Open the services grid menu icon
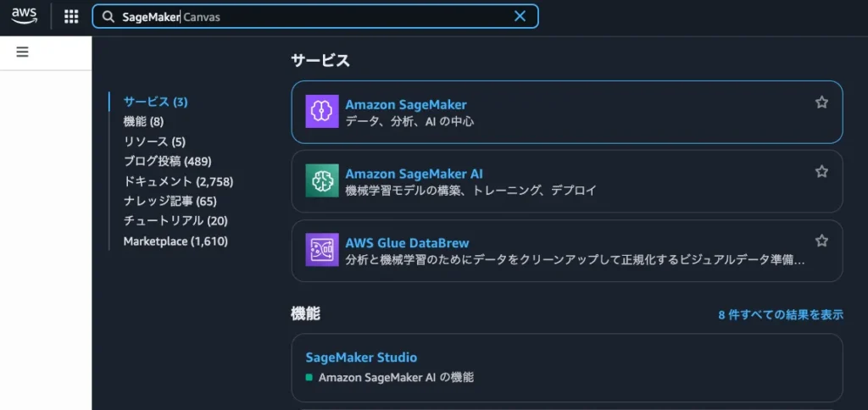 (x=71, y=16)
